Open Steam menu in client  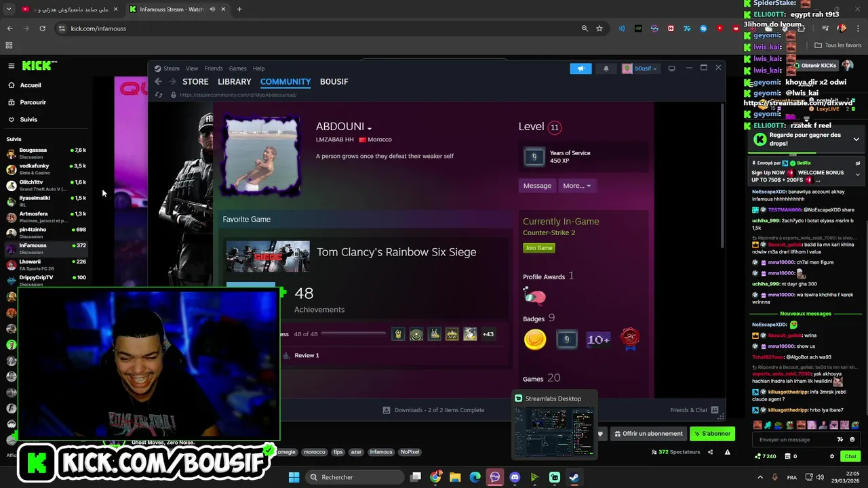click(x=171, y=68)
